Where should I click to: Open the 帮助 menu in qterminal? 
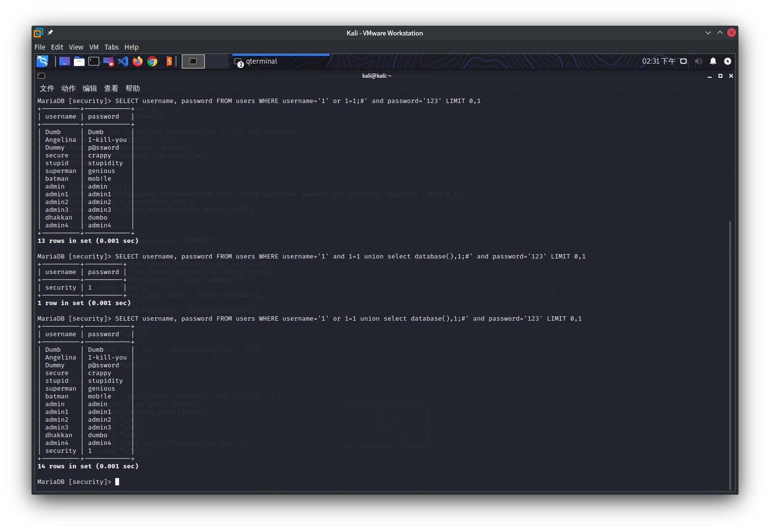[x=133, y=88]
